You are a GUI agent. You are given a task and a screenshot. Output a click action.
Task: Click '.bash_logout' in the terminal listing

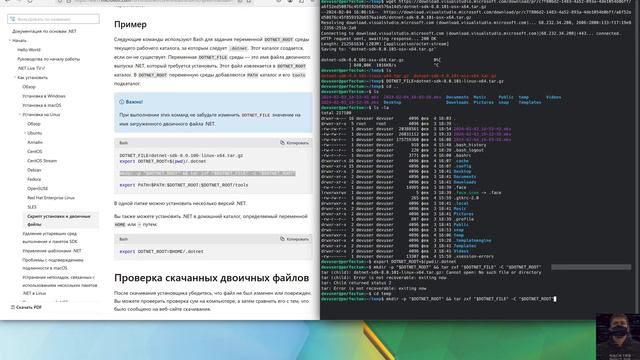pos(469,150)
